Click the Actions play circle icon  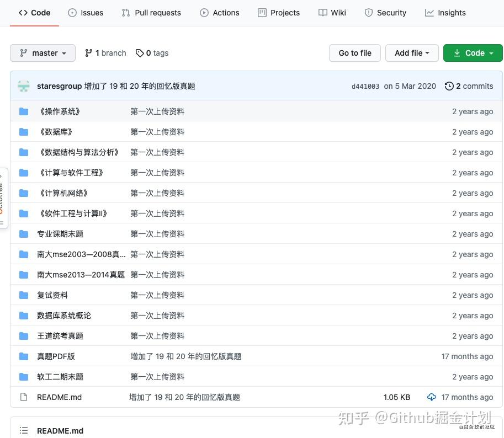pos(204,12)
